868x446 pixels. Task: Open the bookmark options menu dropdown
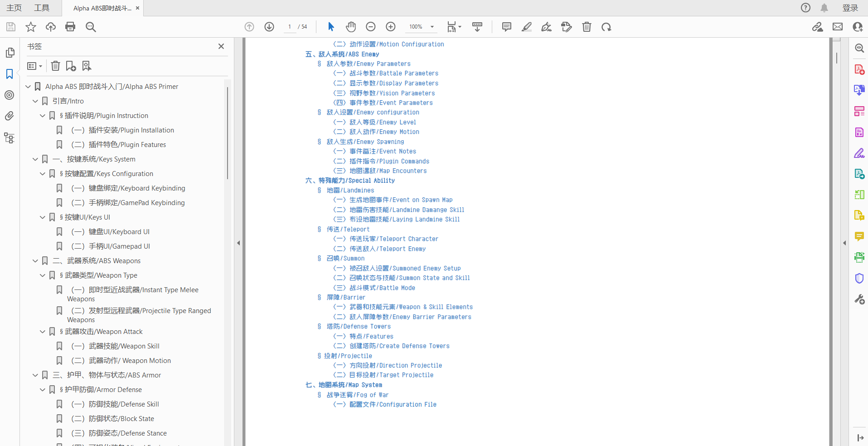(x=34, y=66)
